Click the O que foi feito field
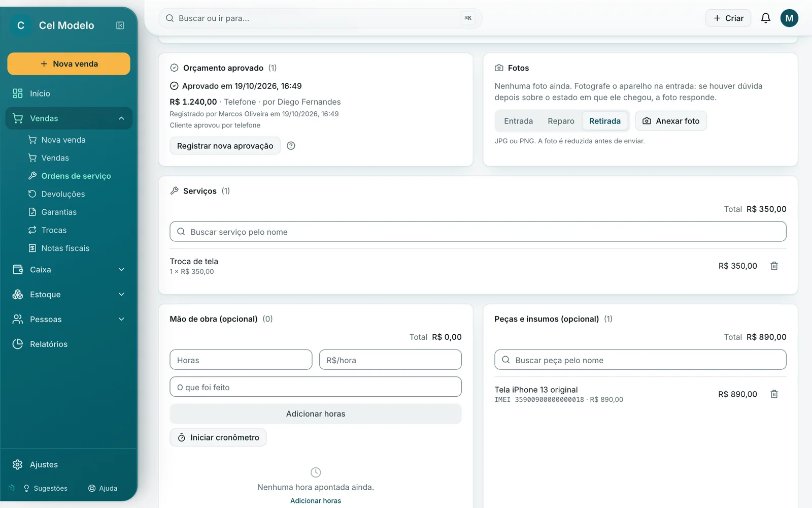The width and height of the screenshot is (812, 508). pyautogui.click(x=316, y=387)
